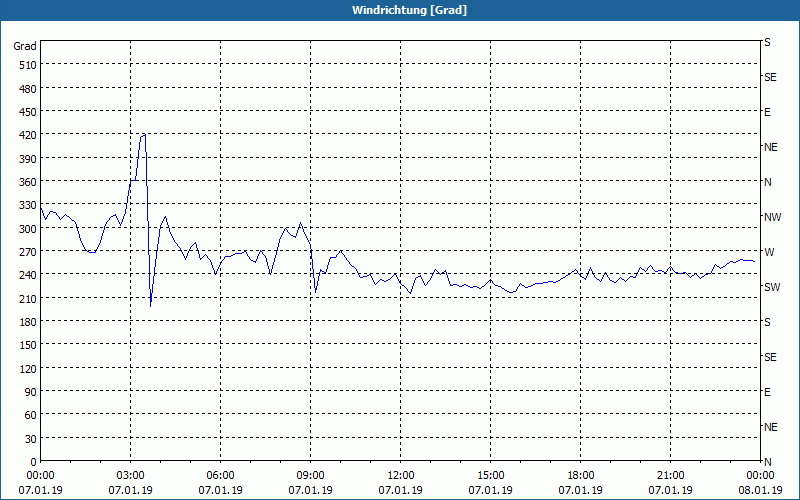Click the E compass label level with 90
The image size is (800, 500).
[767, 392]
